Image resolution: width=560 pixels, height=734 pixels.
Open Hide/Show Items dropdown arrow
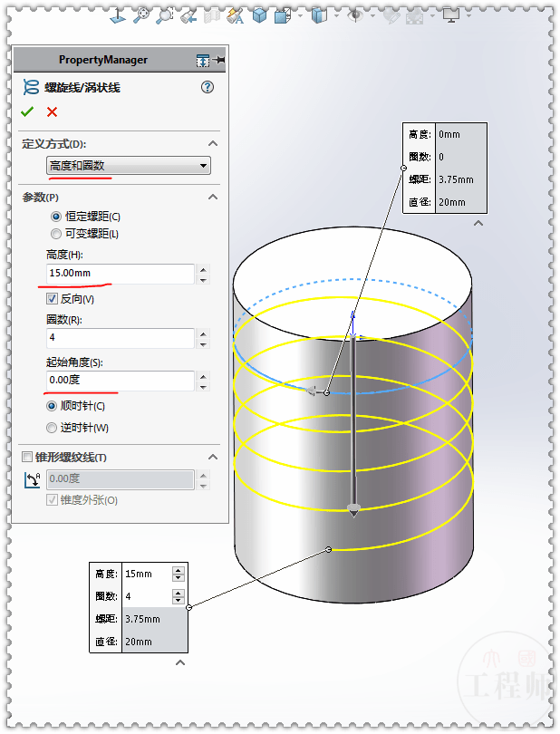click(337, 16)
